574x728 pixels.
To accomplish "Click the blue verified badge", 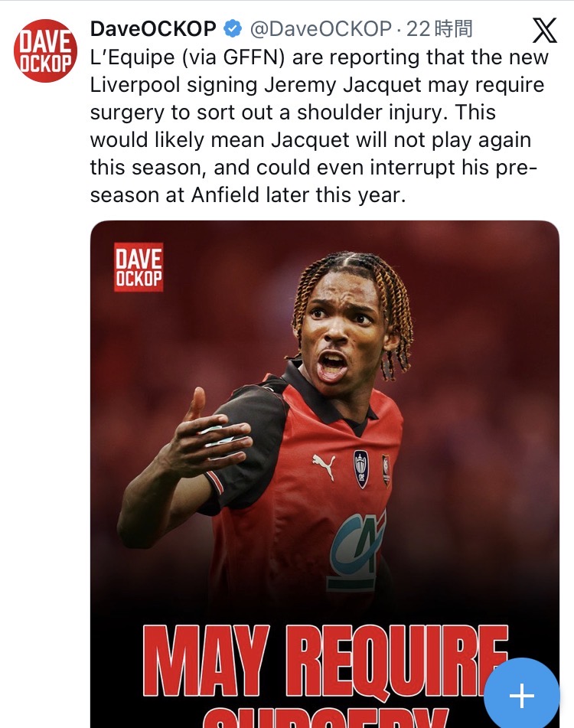I will pyautogui.click(x=233, y=29).
